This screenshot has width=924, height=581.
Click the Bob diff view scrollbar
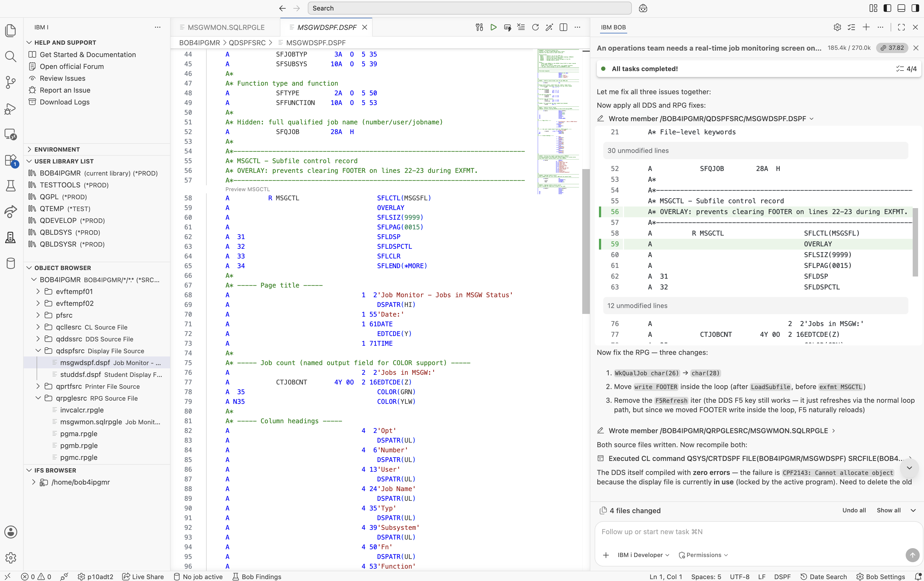point(915,242)
